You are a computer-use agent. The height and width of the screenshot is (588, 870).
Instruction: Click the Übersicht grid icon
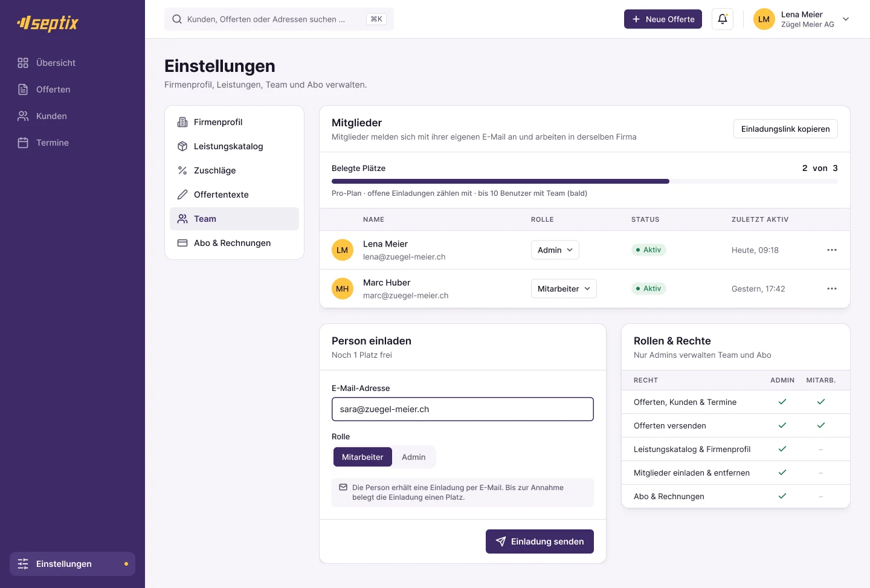(23, 63)
